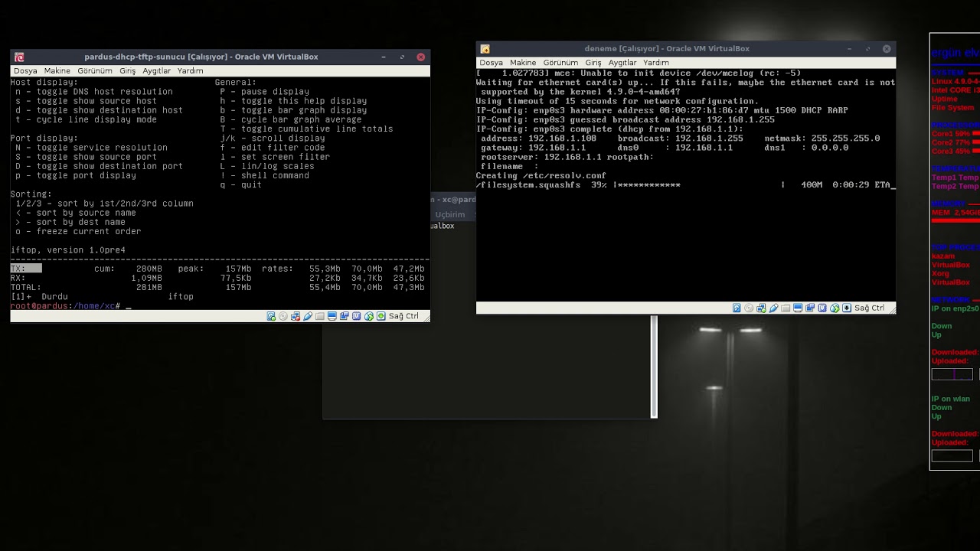Maximize the pardus-dhcp-tftp-sunucu VirtualBox window

[x=402, y=57]
